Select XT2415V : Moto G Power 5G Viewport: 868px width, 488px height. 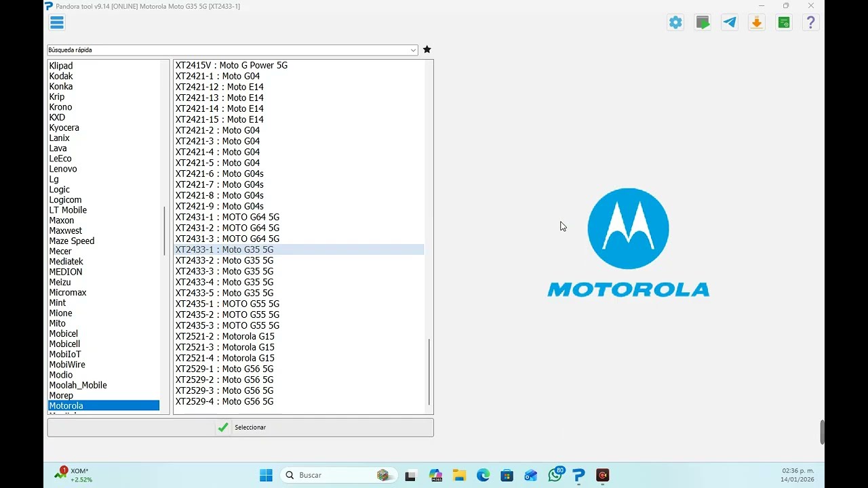point(231,65)
